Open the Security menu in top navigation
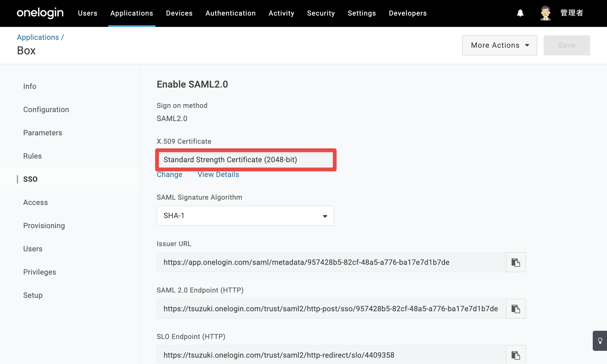607x364 pixels. [321, 13]
